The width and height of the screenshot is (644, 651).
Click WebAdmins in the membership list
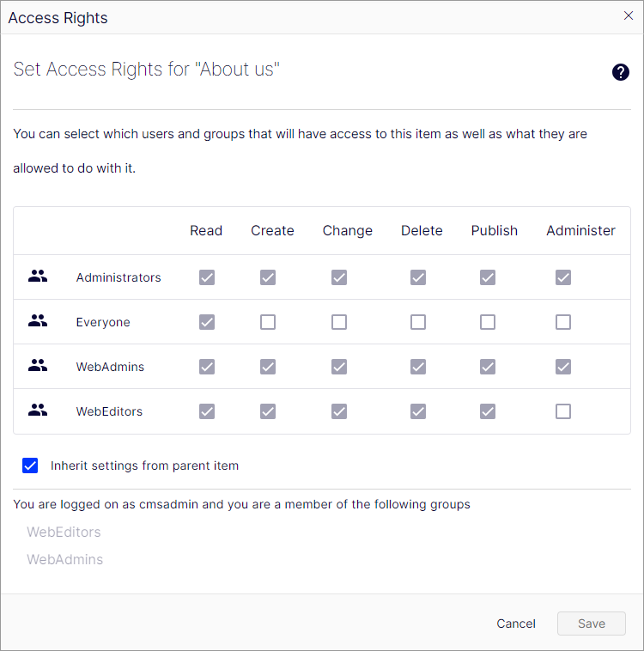tap(64, 559)
